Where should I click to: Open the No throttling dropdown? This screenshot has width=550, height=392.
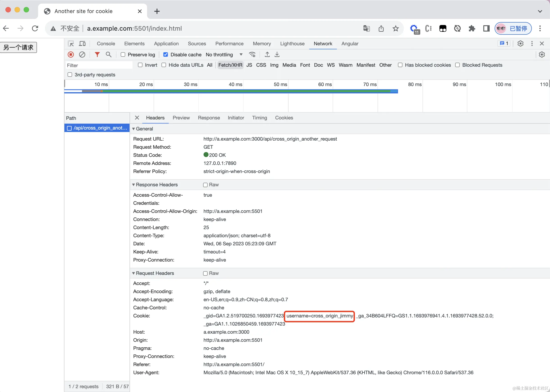point(224,55)
